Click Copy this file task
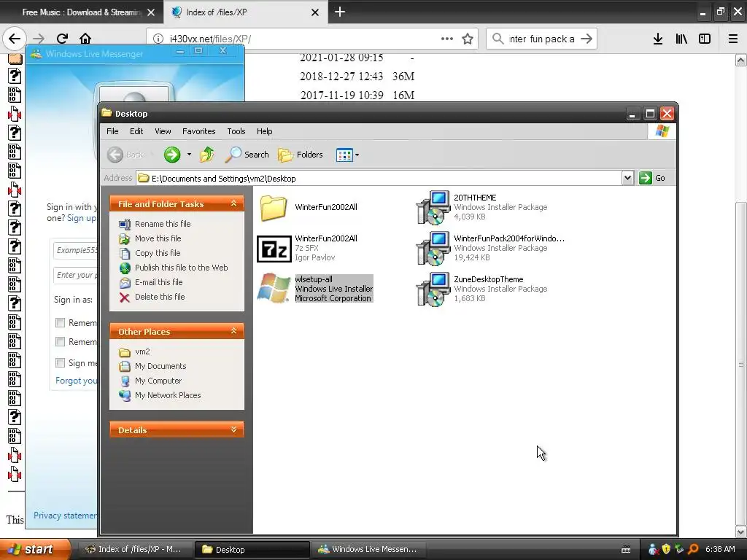The image size is (747, 560). (x=158, y=253)
